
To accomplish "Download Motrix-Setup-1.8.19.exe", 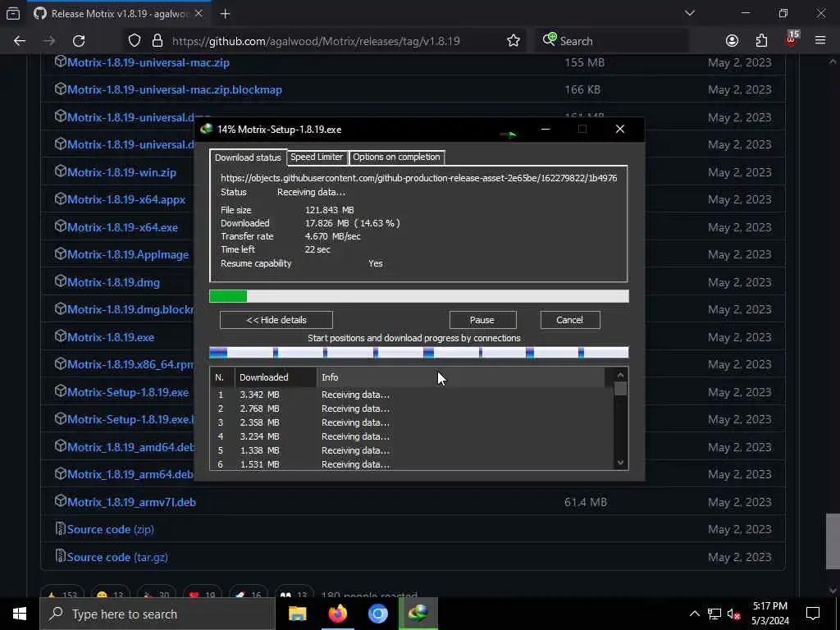I will (x=128, y=392).
